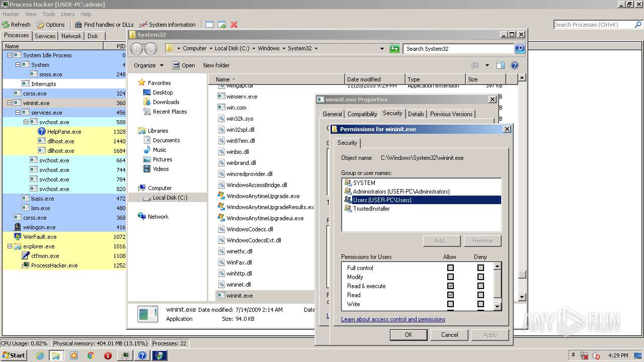Open the Details tab in Properties

(x=416, y=114)
